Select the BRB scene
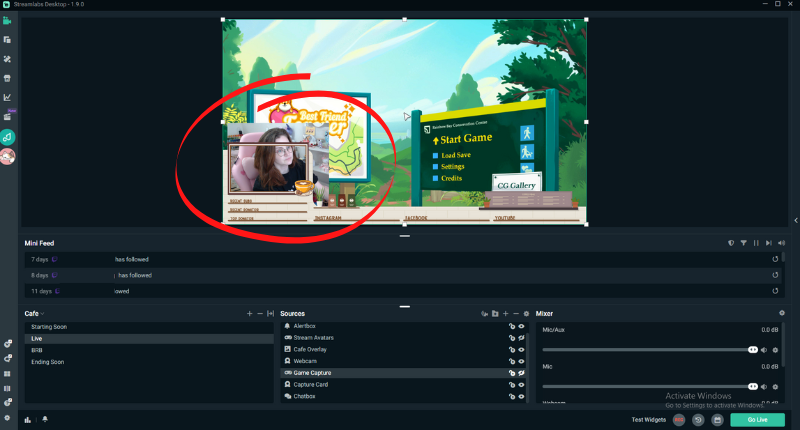800x430 pixels. 149,350
